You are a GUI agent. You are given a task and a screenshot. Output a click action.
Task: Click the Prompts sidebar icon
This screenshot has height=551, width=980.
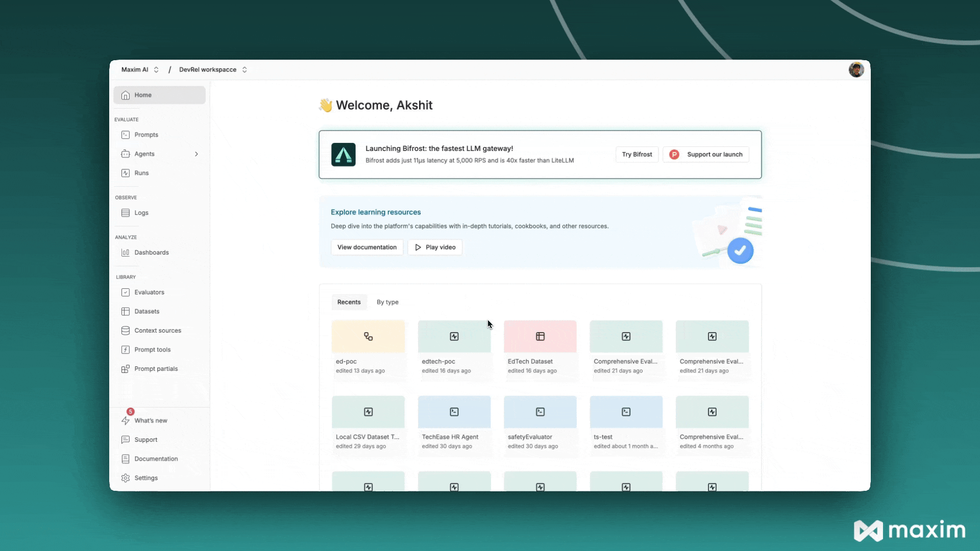point(126,135)
